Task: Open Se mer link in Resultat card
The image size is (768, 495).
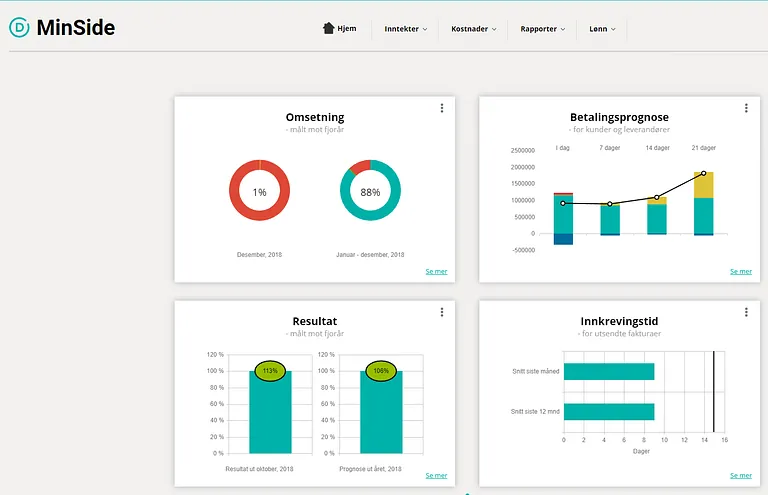Action: 436,475
